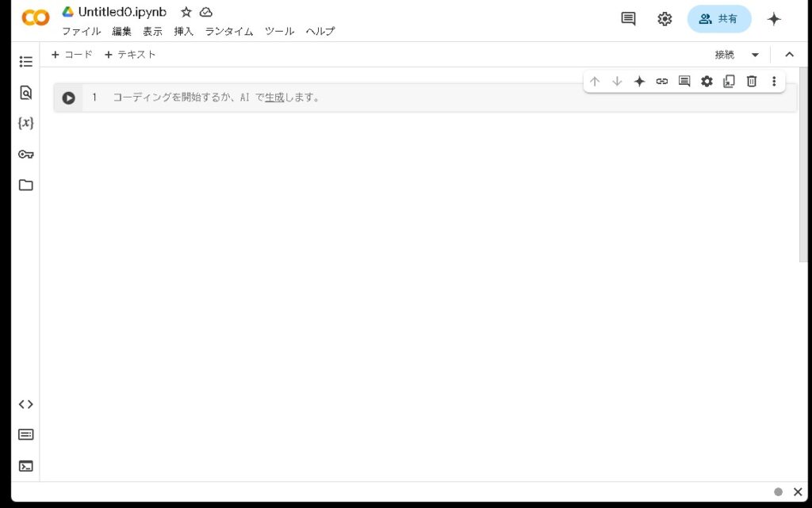The height and width of the screenshot is (508, 812).
Task: Open the secrets key icon panel
Action: (x=26, y=154)
